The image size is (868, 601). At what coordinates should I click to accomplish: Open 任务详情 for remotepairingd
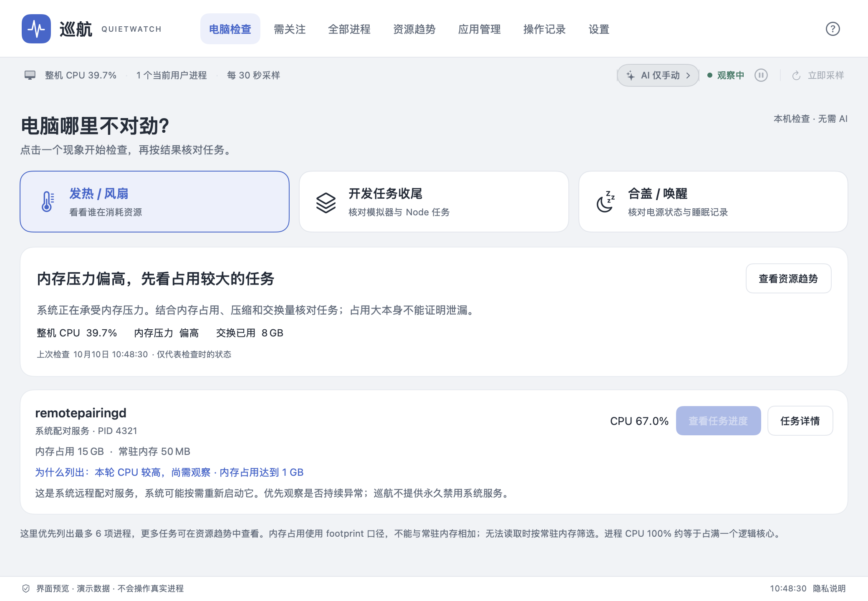pyautogui.click(x=800, y=421)
